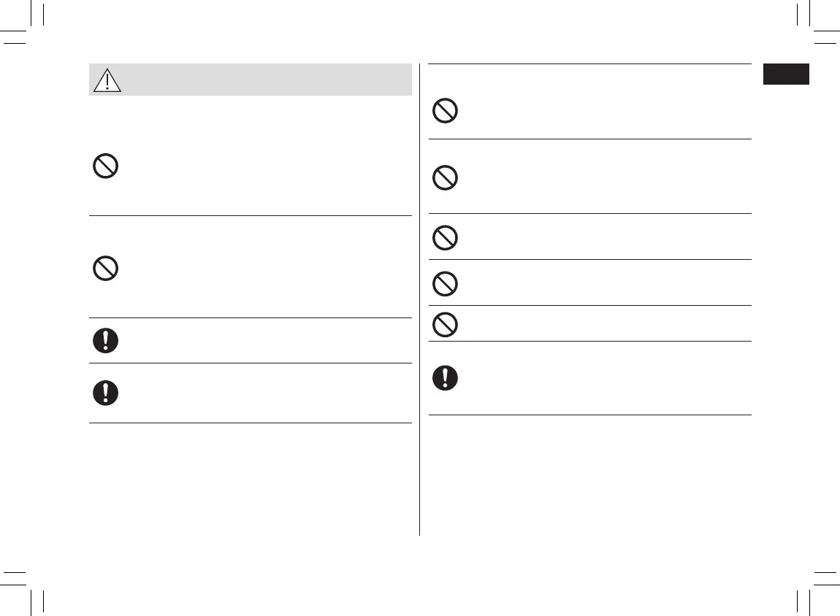Click the warning triangle icon in the gray header

pos(107,80)
